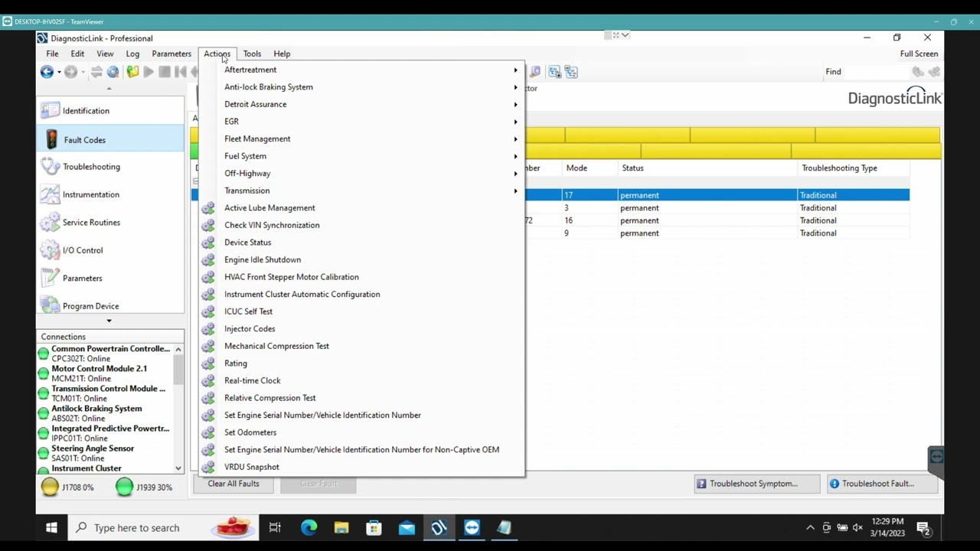Image resolution: width=980 pixels, height=551 pixels.
Task: Open TeamViewer from taskbar
Action: click(x=472, y=528)
